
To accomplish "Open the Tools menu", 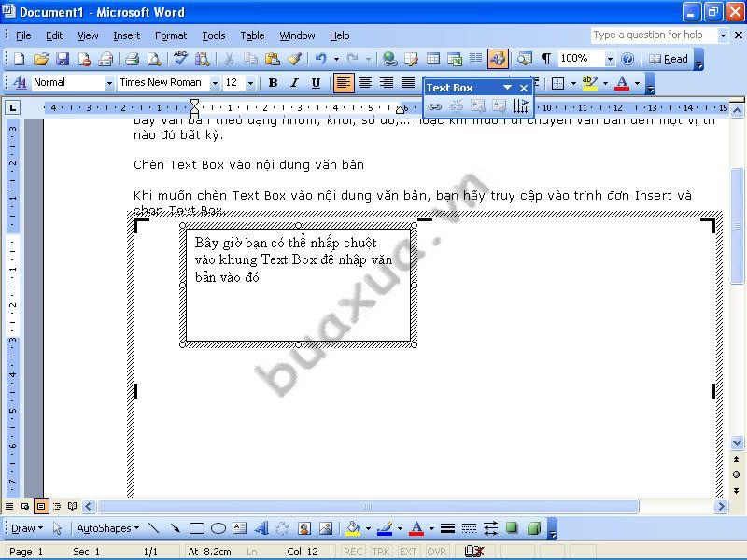I will (x=214, y=35).
